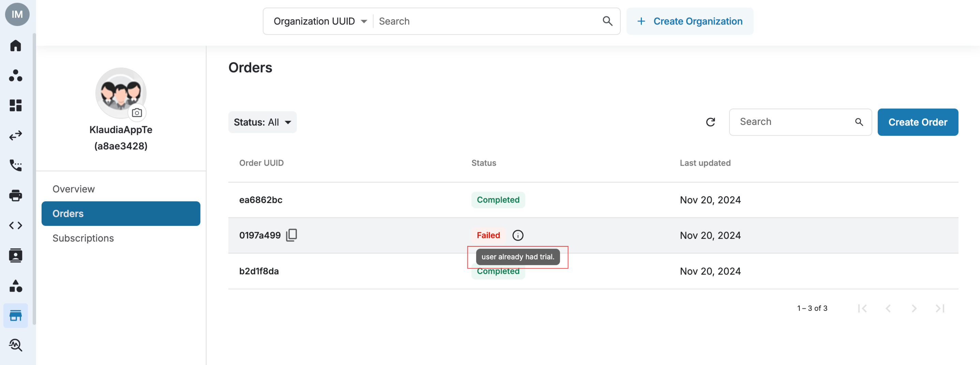Open the transfer arrows sidebar icon
The width and height of the screenshot is (980, 365).
pyautogui.click(x=16, y=135)
